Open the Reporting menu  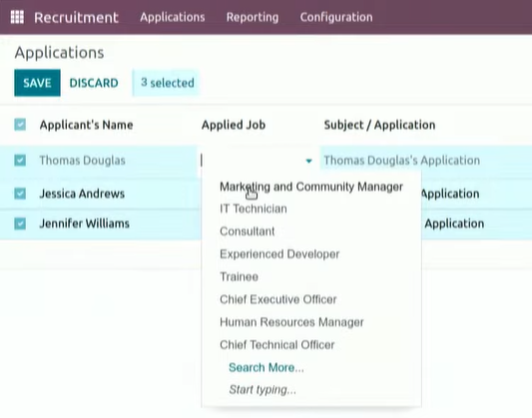[253, 17]
